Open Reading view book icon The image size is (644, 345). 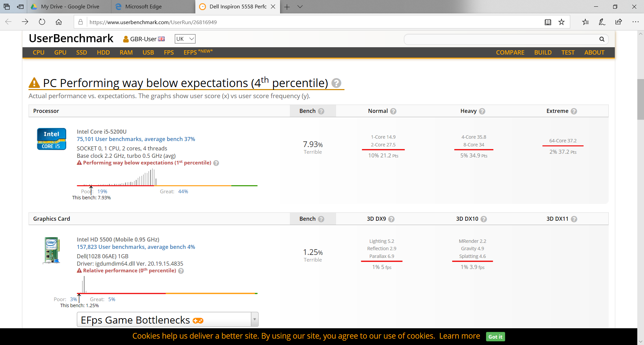[x=548, y=22]
